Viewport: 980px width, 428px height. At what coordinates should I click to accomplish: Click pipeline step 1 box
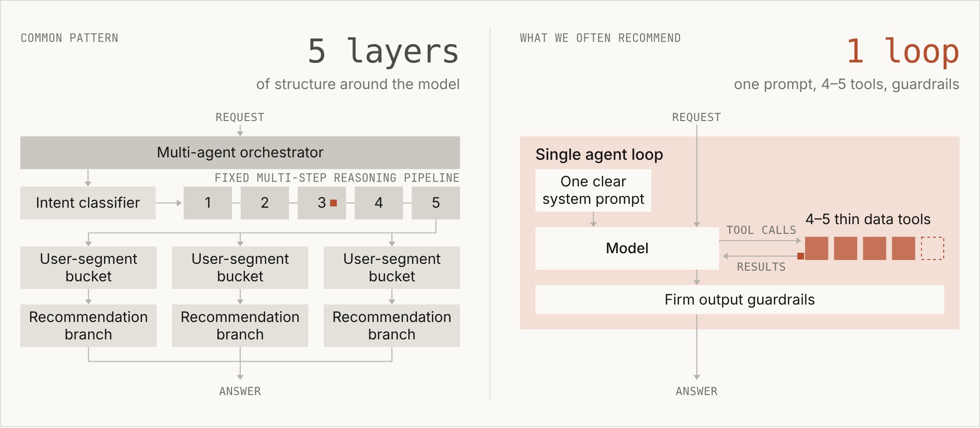(x=208, y=203)
